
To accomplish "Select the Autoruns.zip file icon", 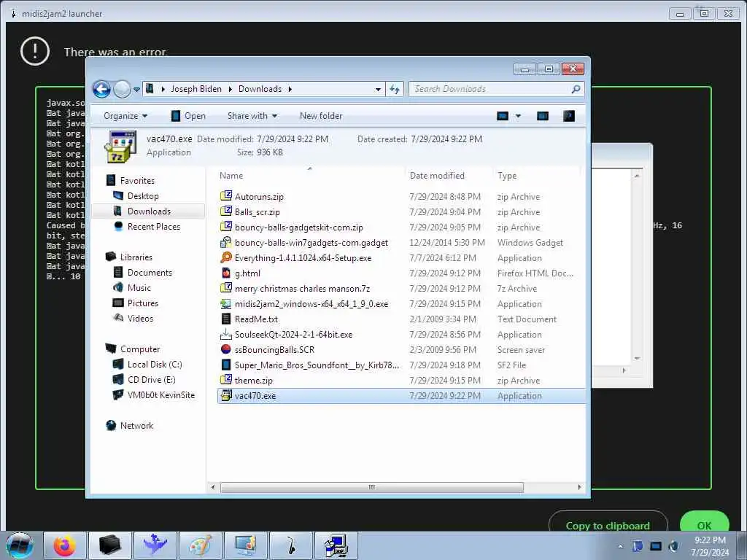I will pos(226,195).
